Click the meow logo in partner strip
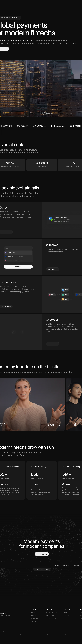 pos(22,126)
